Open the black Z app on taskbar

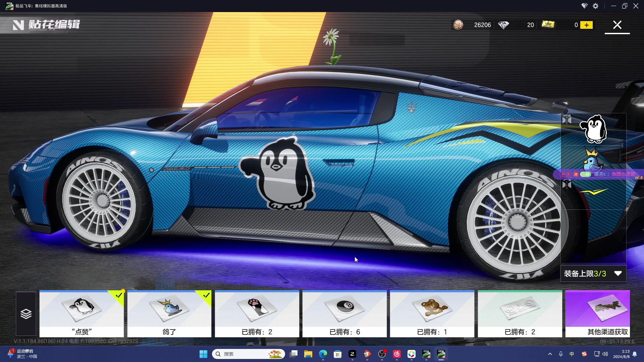click(x=353, y=354)
